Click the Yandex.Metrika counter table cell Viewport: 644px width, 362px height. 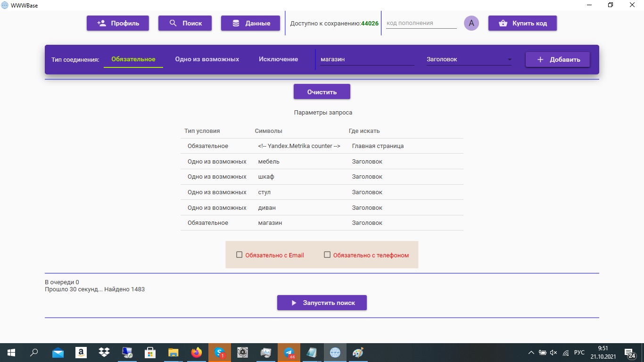299,146
